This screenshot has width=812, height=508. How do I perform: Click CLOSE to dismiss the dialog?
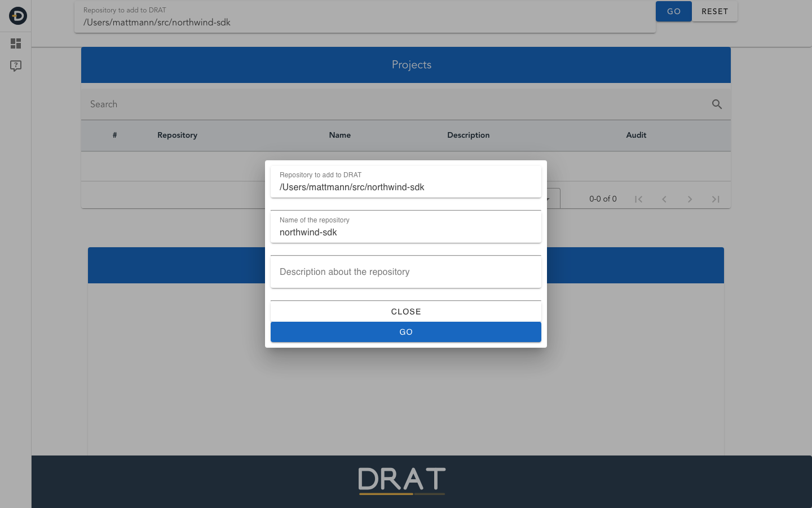tap(406, 312)
